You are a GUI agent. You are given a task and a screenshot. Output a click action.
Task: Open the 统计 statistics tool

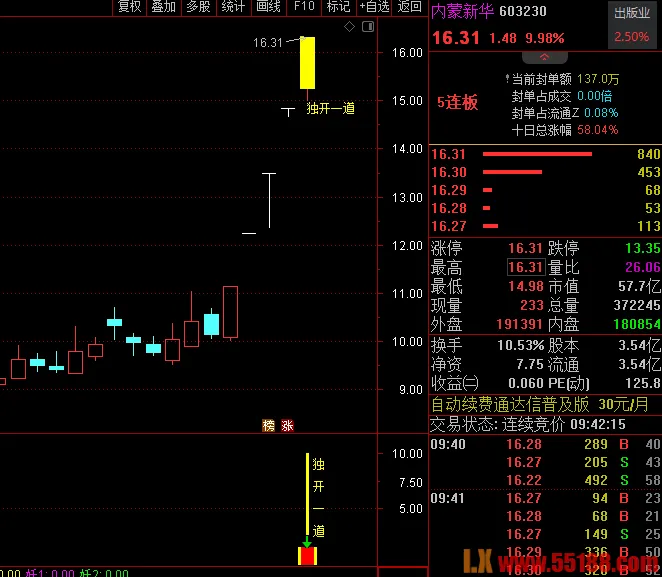pyautogui.click(x=233, y=7)
